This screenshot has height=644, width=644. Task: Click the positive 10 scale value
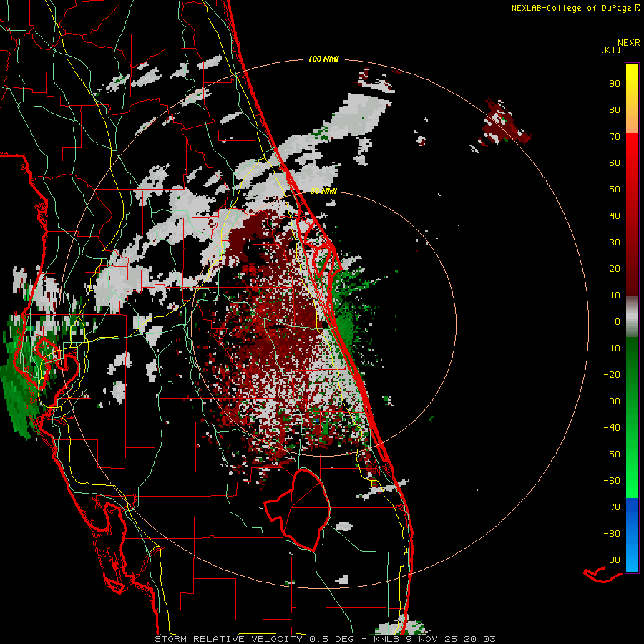point(615,296)
